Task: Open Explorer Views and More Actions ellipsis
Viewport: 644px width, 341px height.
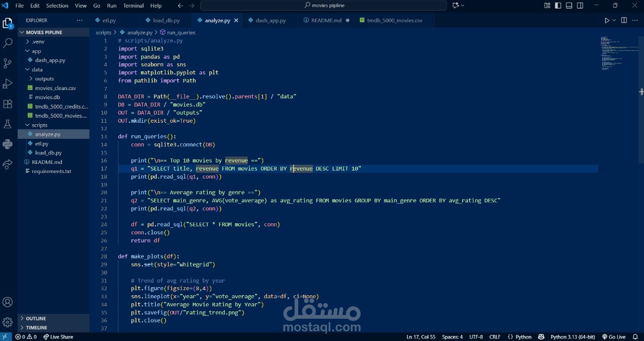Action: [79, 21]
